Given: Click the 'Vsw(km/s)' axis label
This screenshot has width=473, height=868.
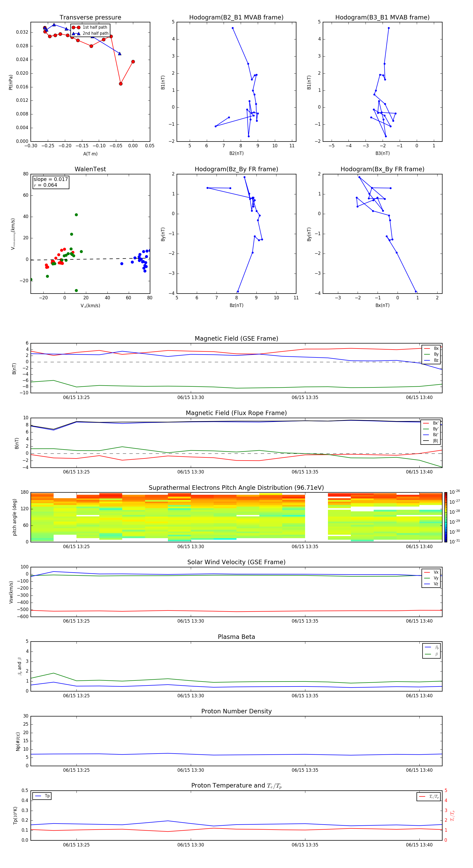Looking at the screenshot, I should coord(11,592).
